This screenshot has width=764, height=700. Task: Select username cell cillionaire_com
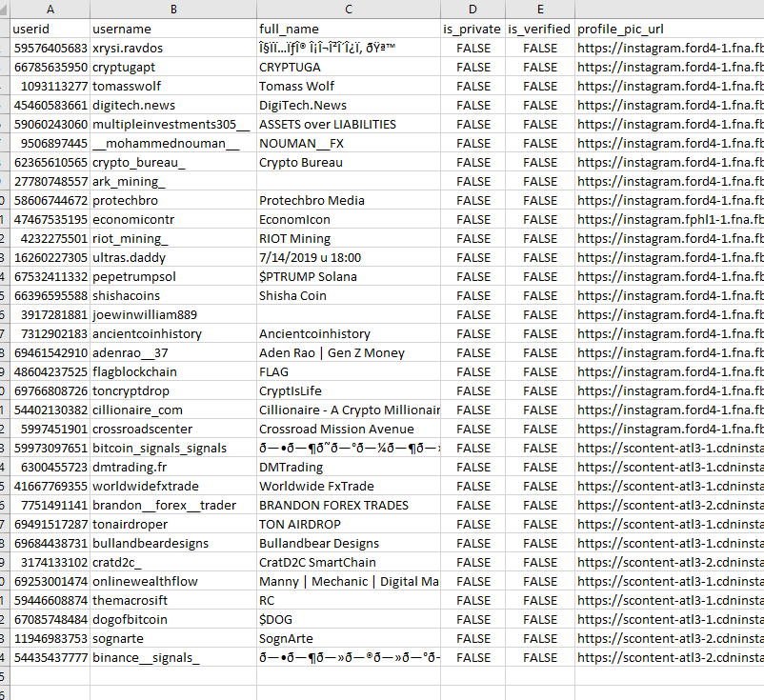173,410
